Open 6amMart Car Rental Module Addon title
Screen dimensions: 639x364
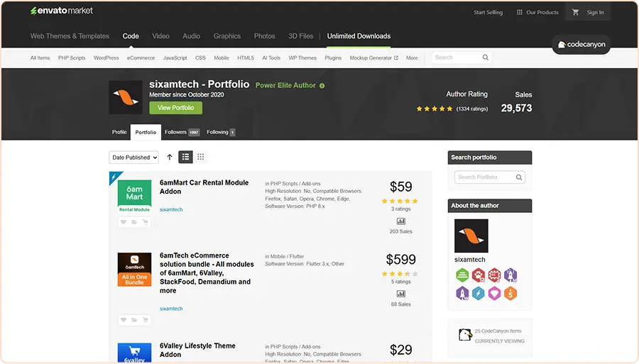[x=204, y=187]
